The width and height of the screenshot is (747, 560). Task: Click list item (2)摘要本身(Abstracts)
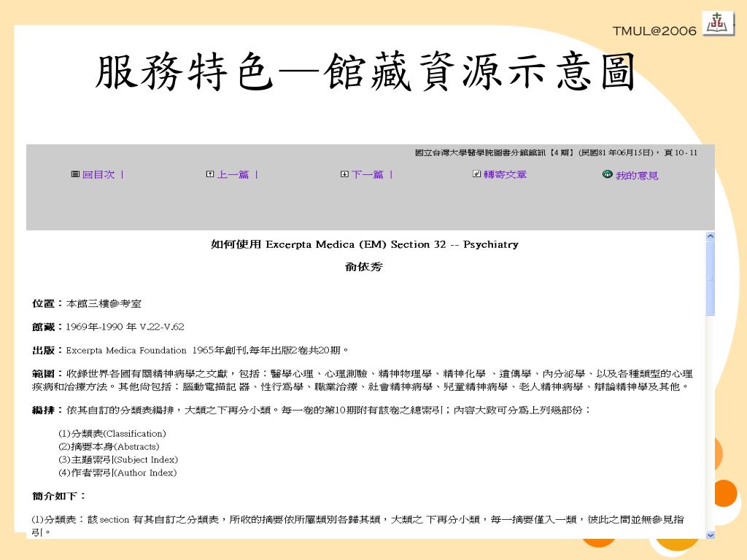click(109, 447)
